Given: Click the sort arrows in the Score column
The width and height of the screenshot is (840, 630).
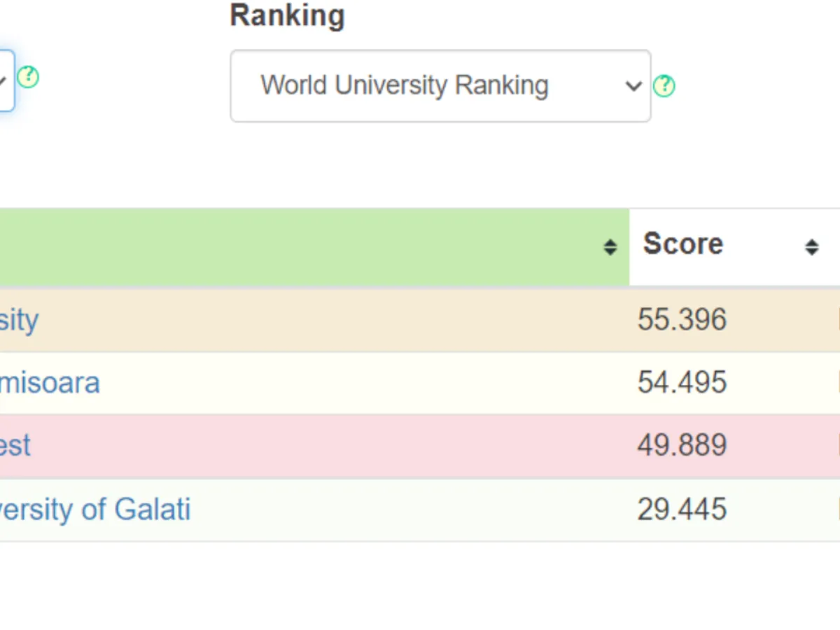Looking at the screenshot, I should [811, 247].
